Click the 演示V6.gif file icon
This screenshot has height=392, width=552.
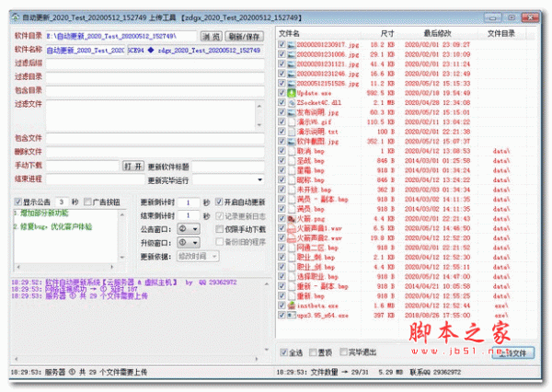(x=291, y=122)
